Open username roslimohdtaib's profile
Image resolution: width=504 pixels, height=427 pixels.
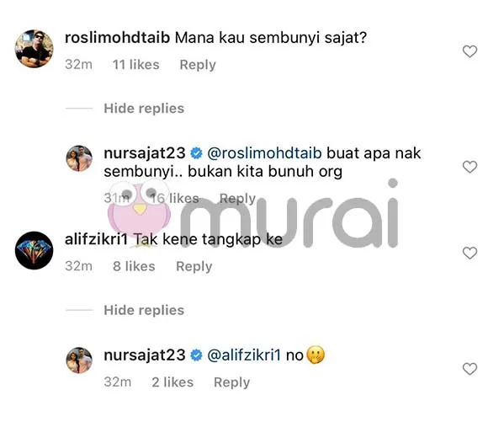(x=117, y=38)
